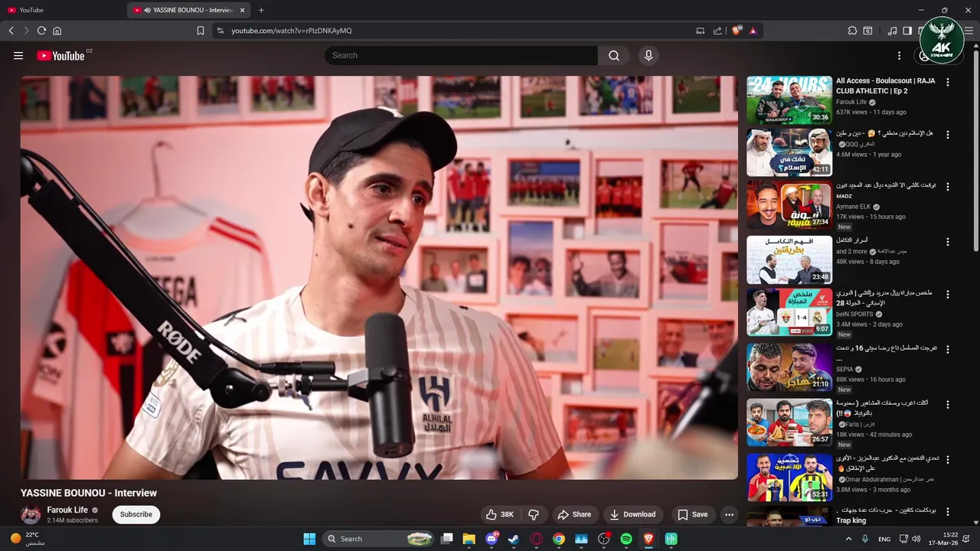Mute audio on the playing tab

147,10
